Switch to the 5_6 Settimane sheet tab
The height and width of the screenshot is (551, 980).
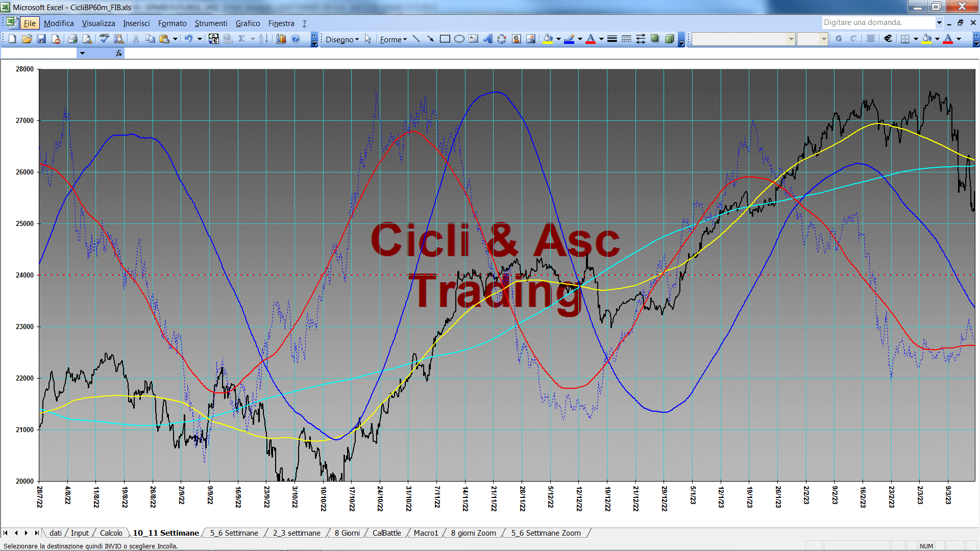pyautogui.click(x=234, y=533)
